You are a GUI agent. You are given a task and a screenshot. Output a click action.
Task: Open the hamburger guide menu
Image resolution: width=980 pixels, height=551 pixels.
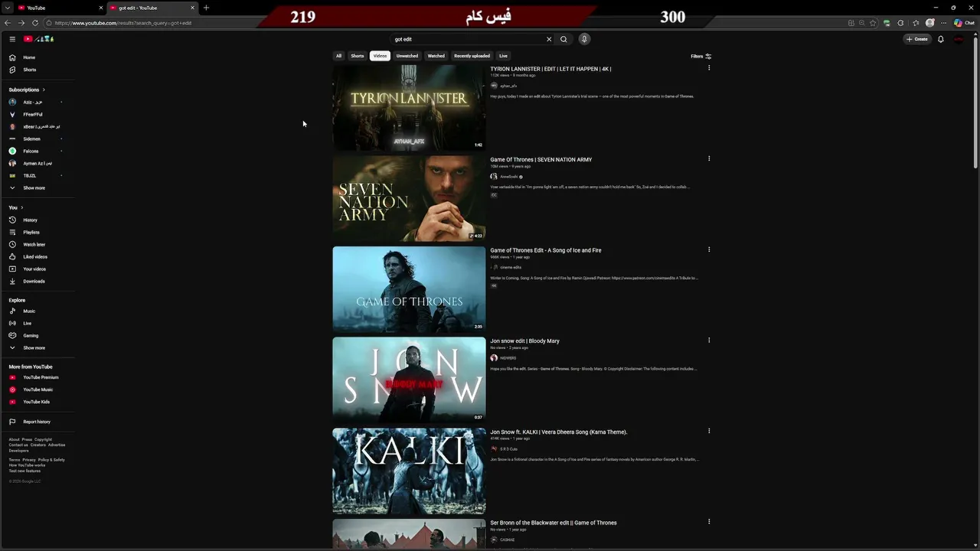click(12, 39)
